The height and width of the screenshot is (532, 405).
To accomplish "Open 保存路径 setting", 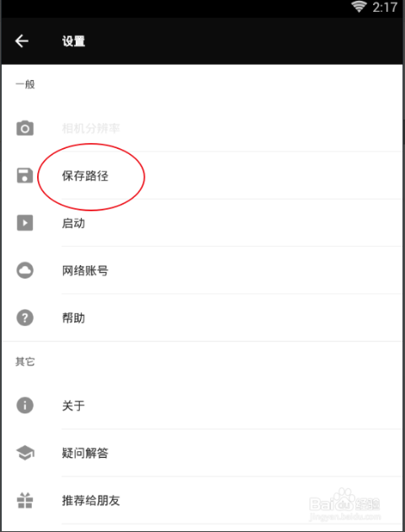I will point(202,176).
